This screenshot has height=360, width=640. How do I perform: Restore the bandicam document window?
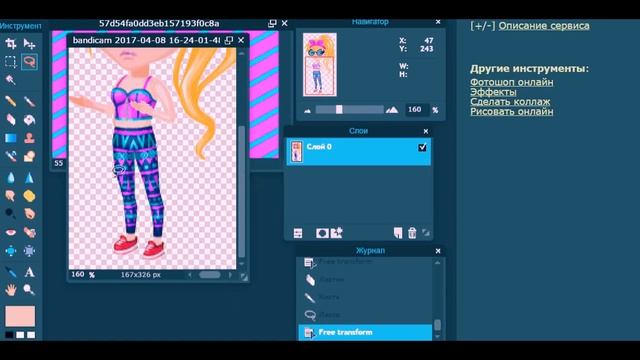[229, 40]
